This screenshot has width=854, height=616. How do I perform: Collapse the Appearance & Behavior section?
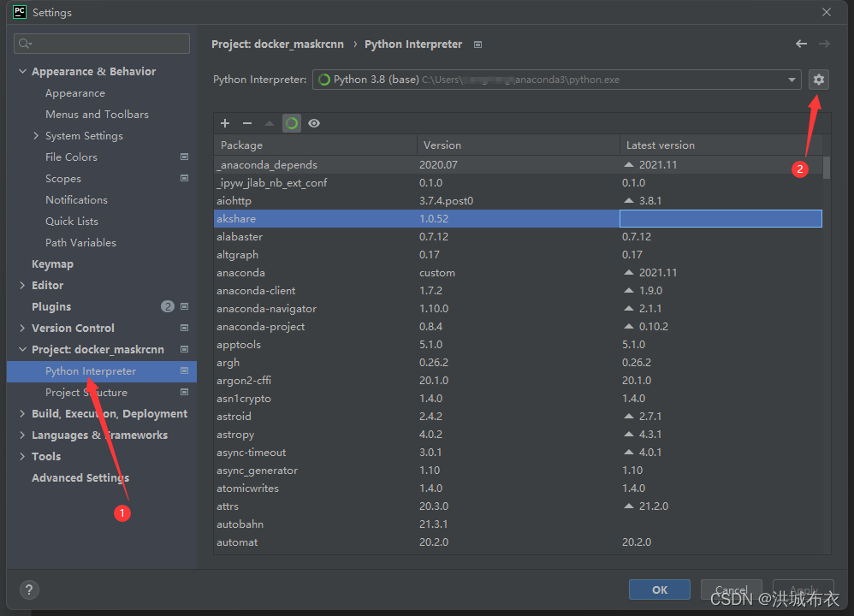point(22,71)
